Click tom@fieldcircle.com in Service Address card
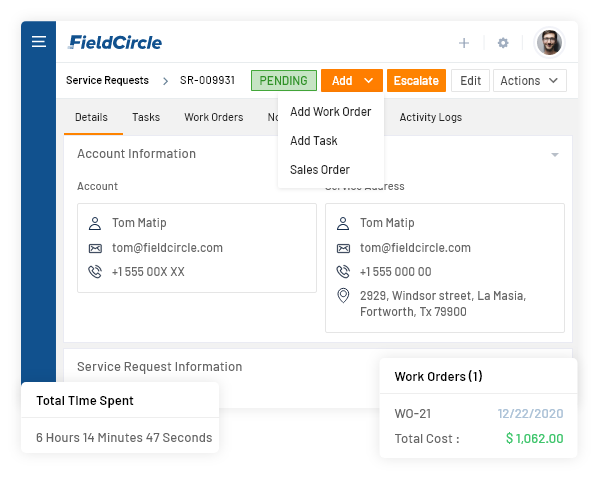The height and width of the screenshot is (479, 599). coord(415,248)
